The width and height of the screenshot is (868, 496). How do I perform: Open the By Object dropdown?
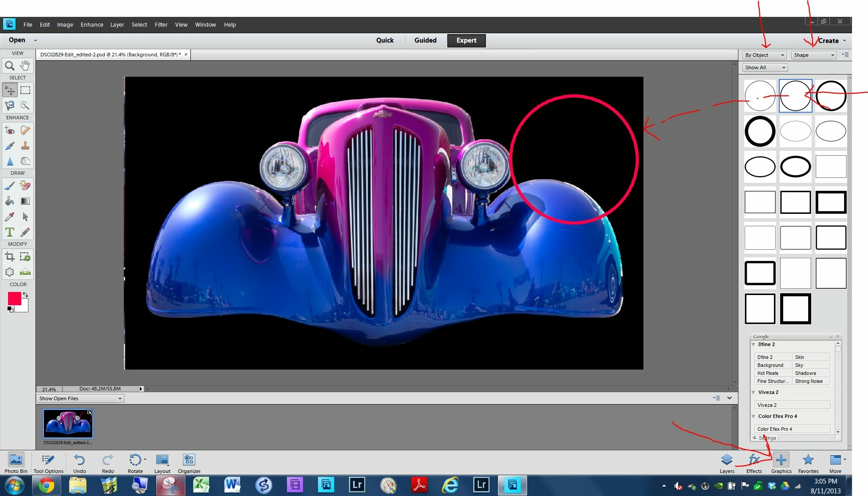[x=764, y=55]
